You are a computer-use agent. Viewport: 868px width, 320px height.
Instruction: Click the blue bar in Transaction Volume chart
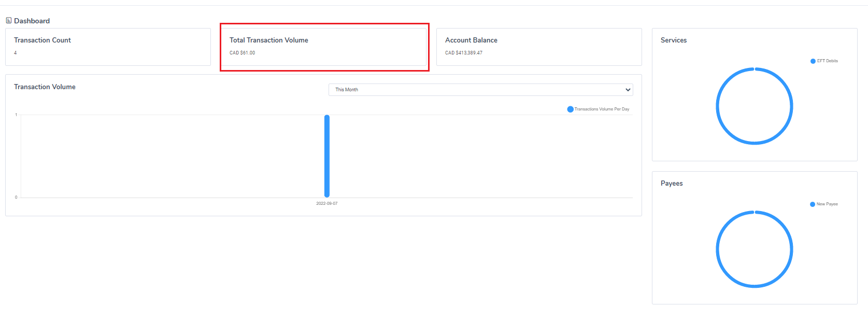[x=327, y=156]
